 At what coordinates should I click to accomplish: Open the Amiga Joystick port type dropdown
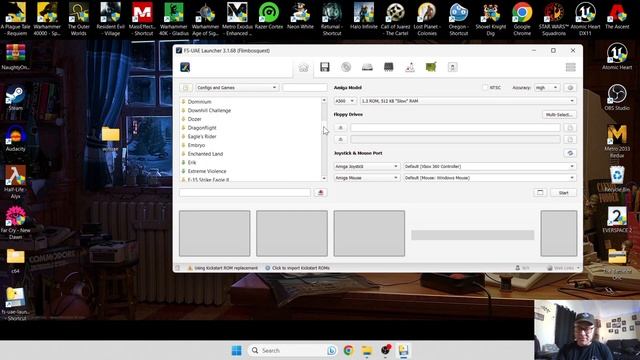367,167
